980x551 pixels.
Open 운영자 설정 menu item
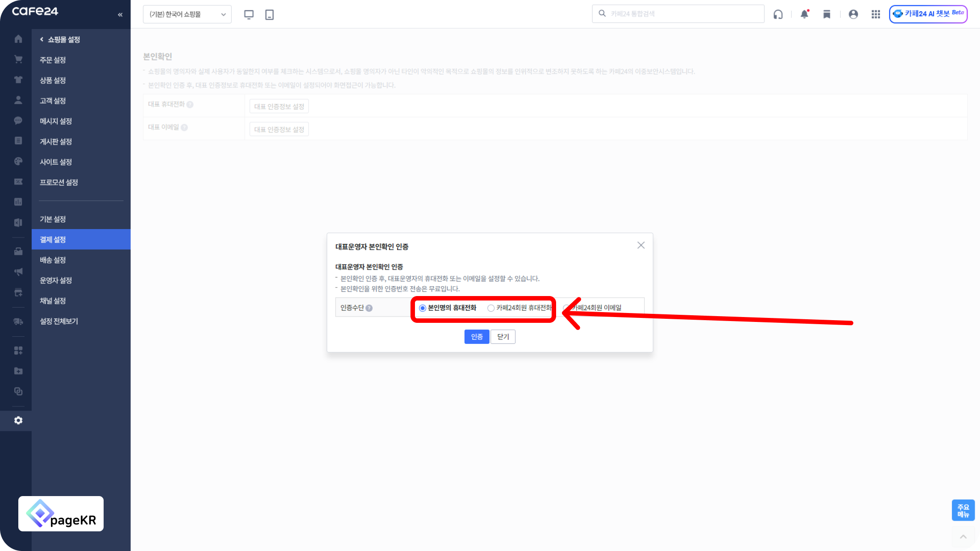tap(56, 280)
